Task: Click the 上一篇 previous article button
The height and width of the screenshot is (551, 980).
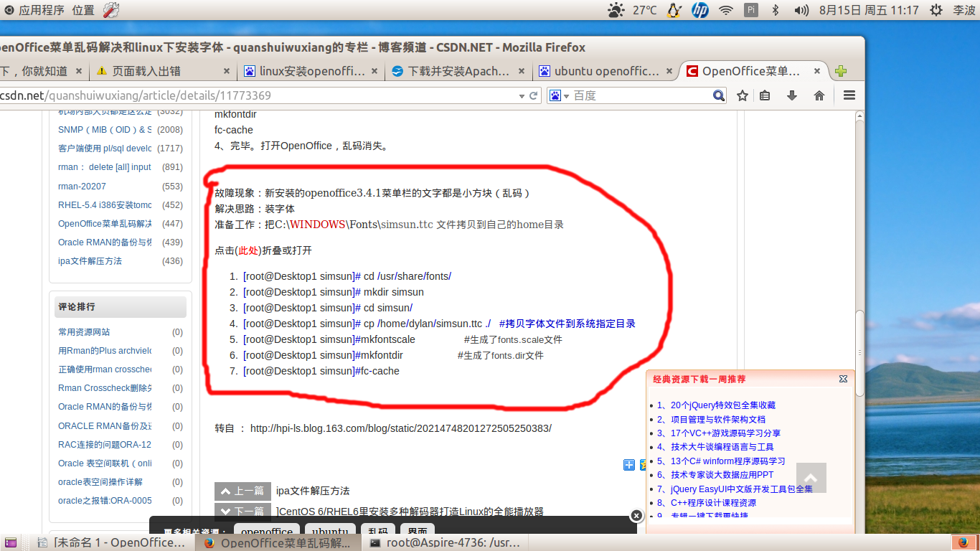Action: [x=242, y=491]
